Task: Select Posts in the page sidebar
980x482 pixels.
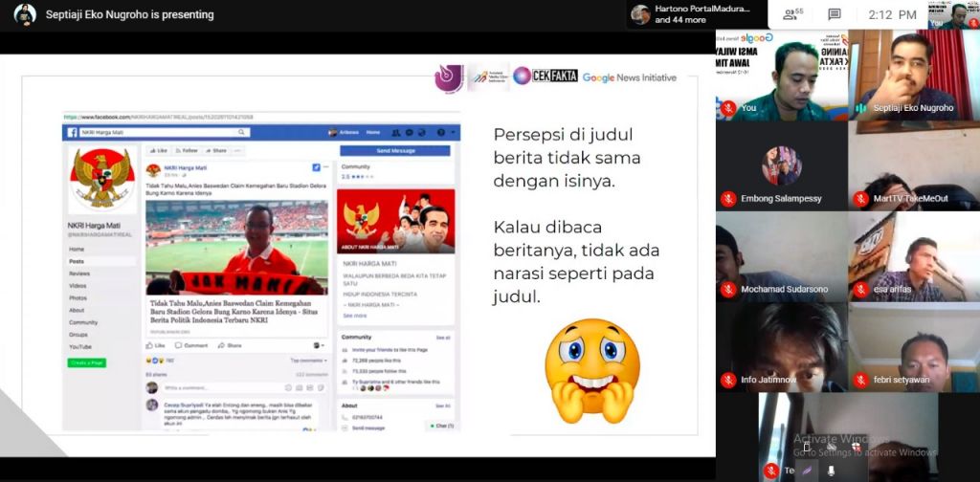Action: (x=77, y=262)
